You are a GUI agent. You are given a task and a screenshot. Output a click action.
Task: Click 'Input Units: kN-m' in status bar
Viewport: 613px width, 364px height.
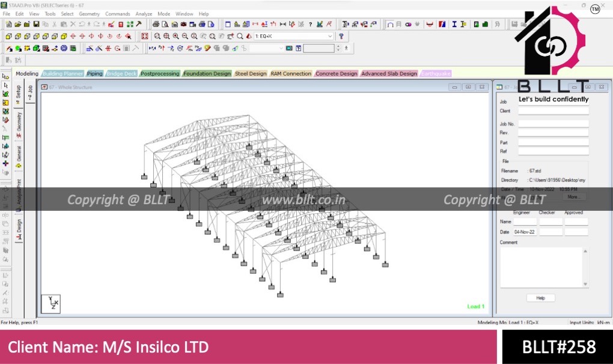click(x=590, y=323)
